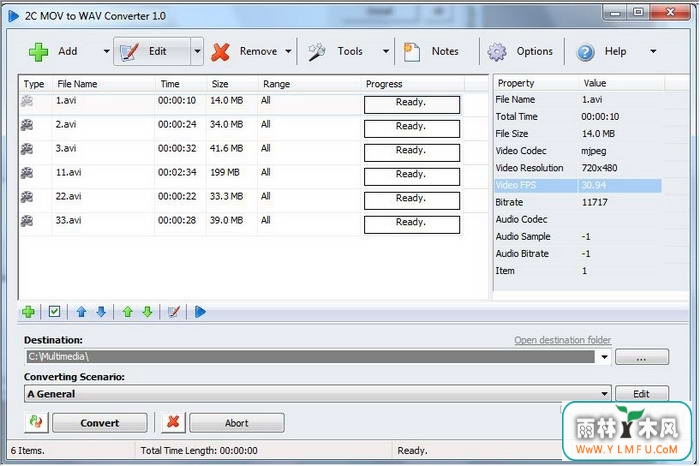Screen dimensions: 700x466
Task: Open the Edit toolbar button
Action: pyautogui.click(x=152, y=52)
